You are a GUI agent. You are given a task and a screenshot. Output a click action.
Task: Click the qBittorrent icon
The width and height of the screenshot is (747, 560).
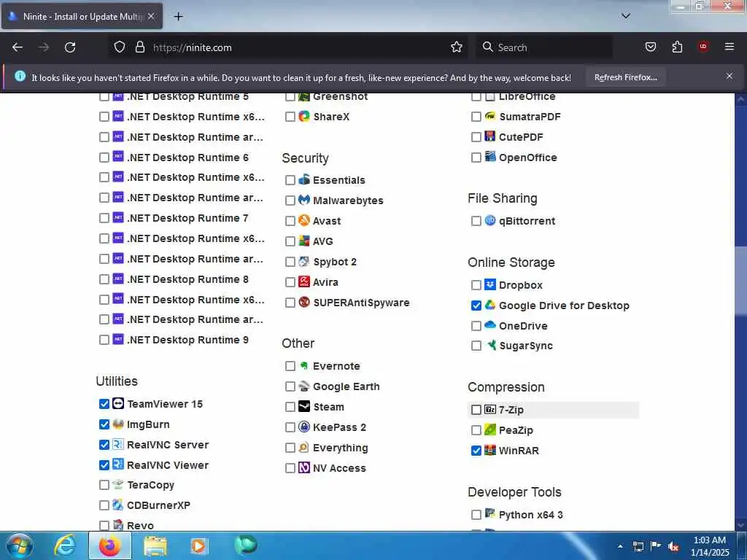pyautogui.click(x=490, y=220)
